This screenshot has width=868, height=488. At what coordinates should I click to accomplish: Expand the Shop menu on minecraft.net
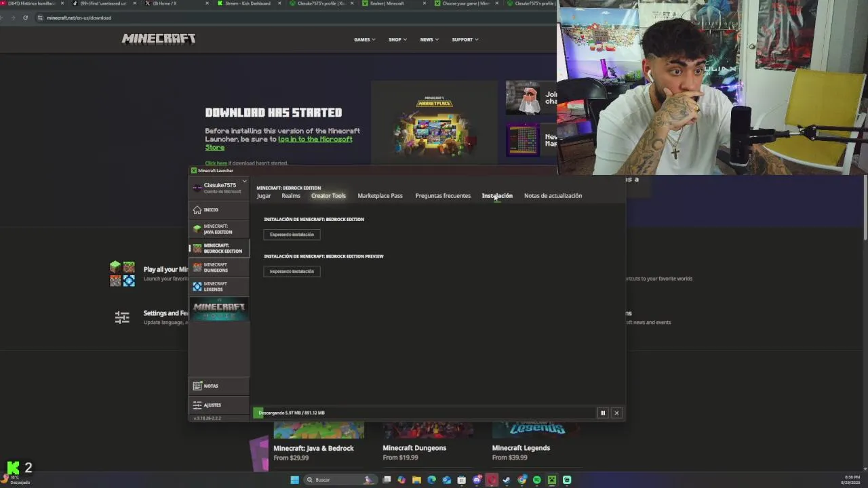pyautogui.click(x=397, y=39)
